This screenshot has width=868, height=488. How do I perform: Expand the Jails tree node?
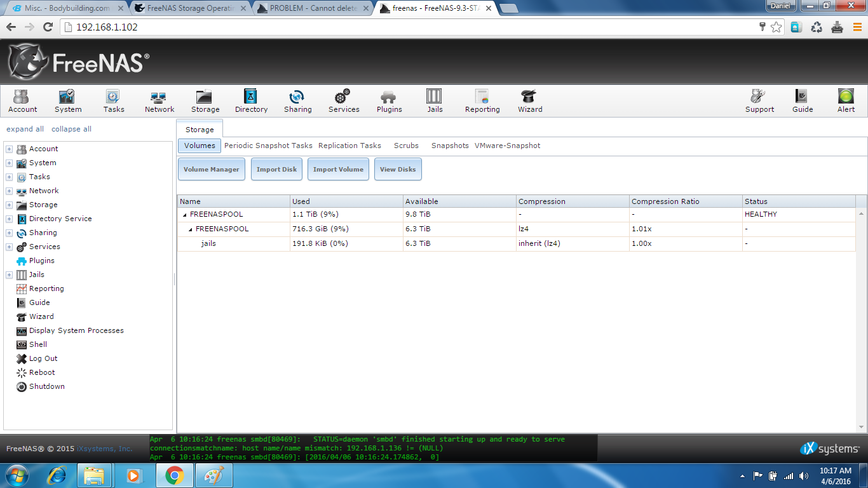pyautogui.click(x=9, y=274)
